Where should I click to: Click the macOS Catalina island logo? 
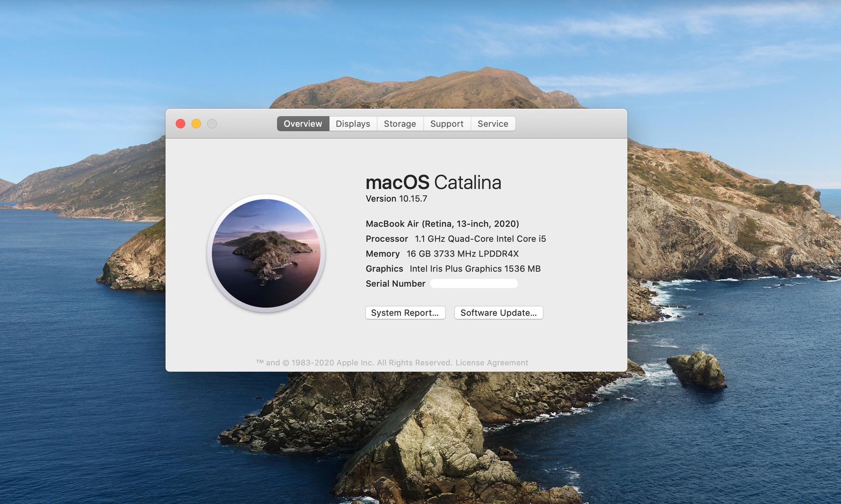click(x=266, y=253)
